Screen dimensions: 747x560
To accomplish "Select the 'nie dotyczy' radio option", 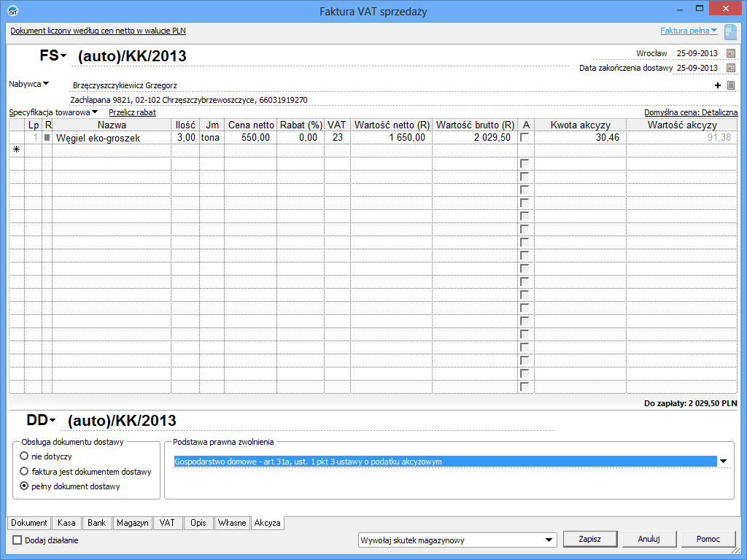I will (x=25, y=456).
